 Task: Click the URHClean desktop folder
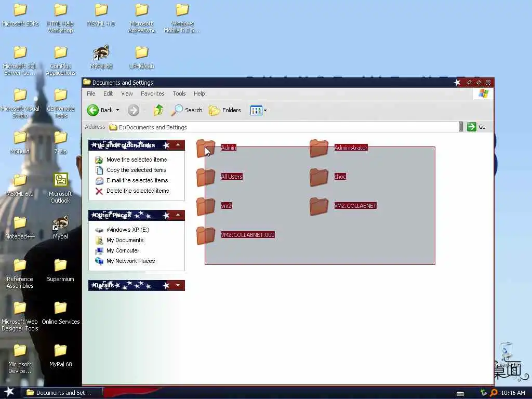point(142,52)
